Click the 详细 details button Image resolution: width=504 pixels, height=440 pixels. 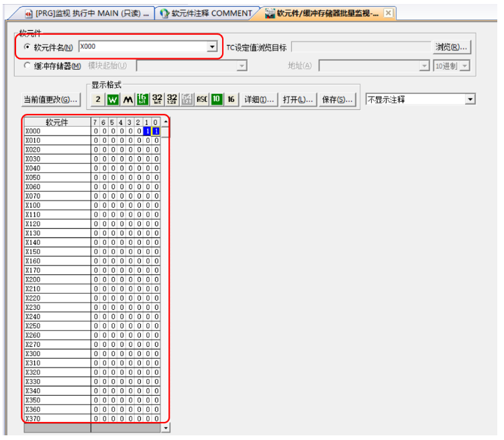259,99
